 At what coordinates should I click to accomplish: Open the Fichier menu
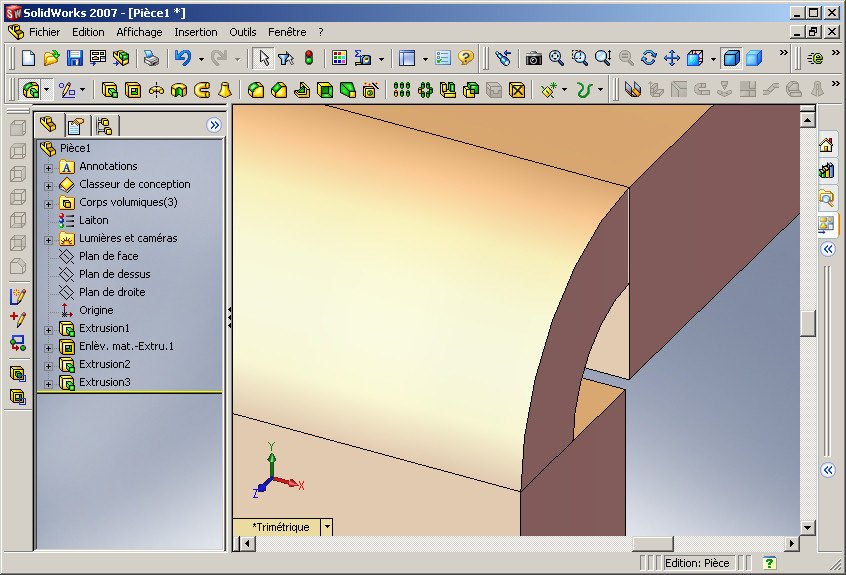point(44,32)
